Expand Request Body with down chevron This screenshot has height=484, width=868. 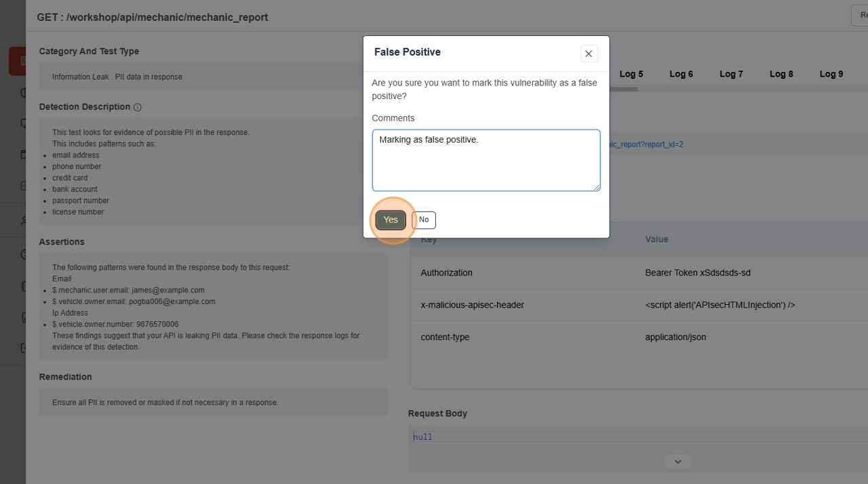(677, 462)
